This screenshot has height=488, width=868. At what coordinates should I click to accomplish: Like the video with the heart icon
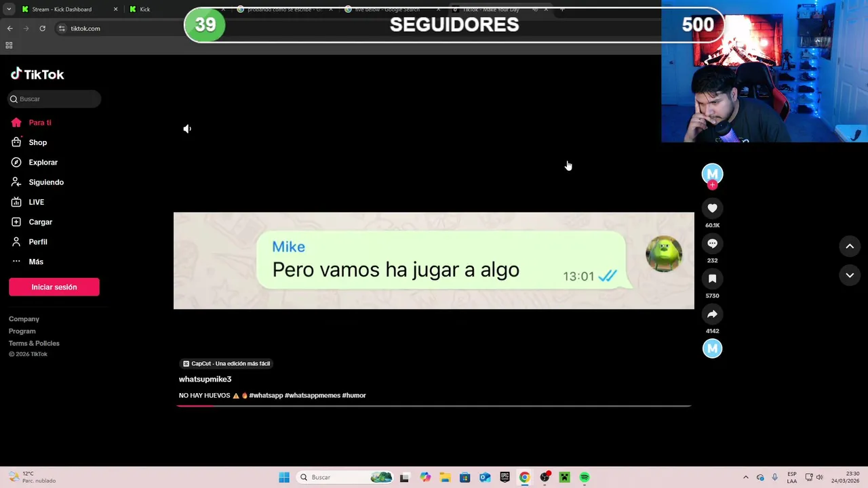pyautogui.click(x=712, y=209)
